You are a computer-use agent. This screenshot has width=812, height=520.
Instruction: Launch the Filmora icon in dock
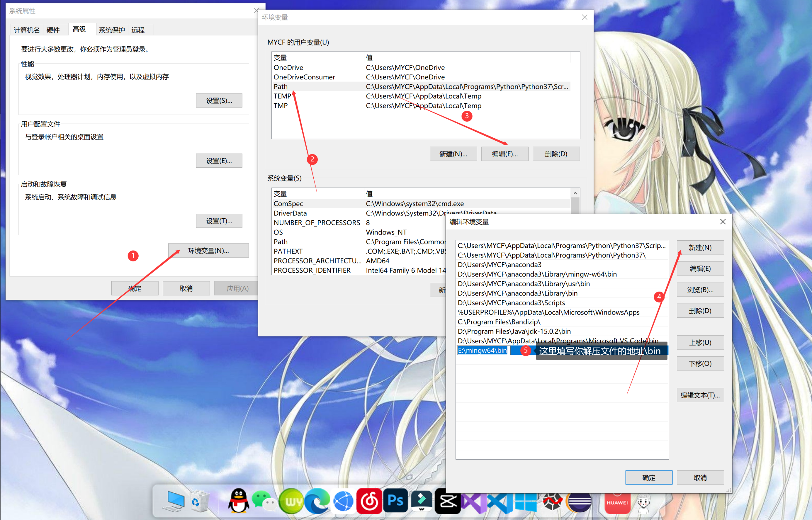click(421, 501)
